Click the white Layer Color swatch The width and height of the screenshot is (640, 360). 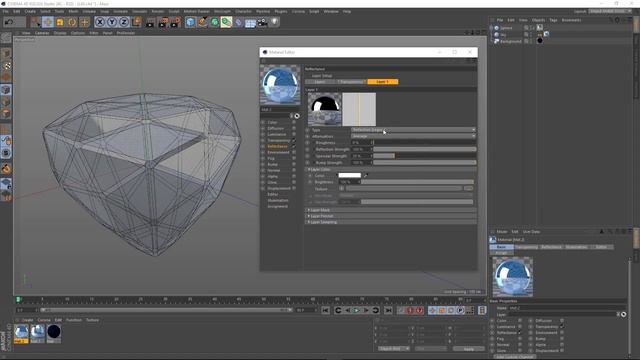coord(349,176)
